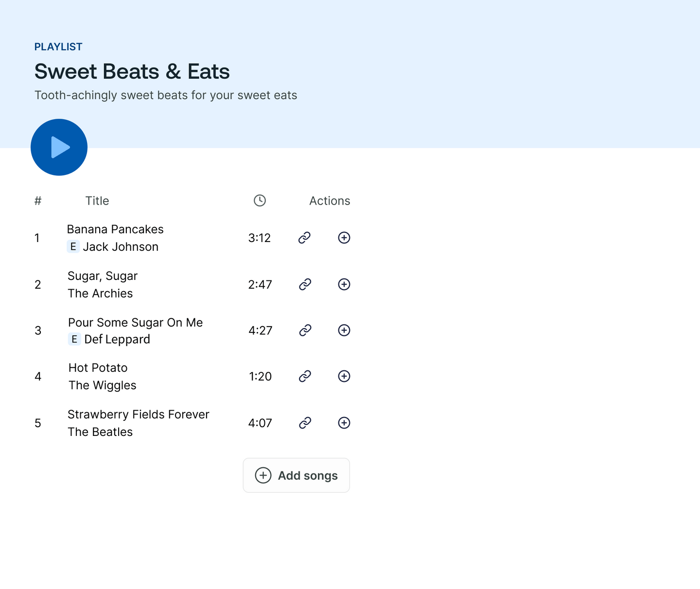Play the Sweet Beats & Eats playlist
Viewport: 700px width, 589px height.
click(59, 147)
